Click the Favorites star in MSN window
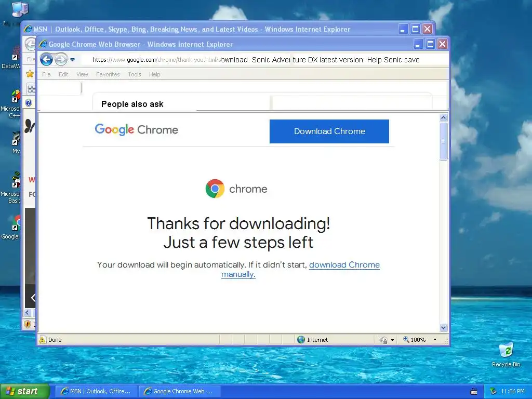 pyautogui.click(x=30, y=74)
